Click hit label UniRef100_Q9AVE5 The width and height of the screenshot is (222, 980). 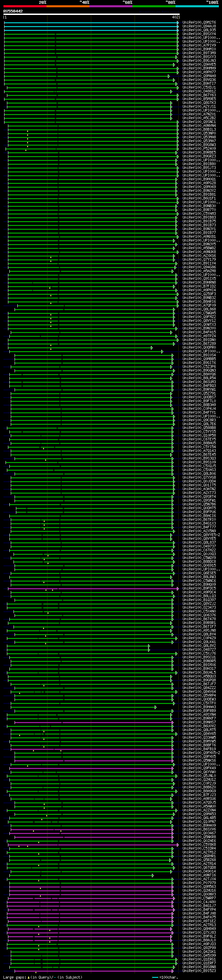click(x=199, y=64)
